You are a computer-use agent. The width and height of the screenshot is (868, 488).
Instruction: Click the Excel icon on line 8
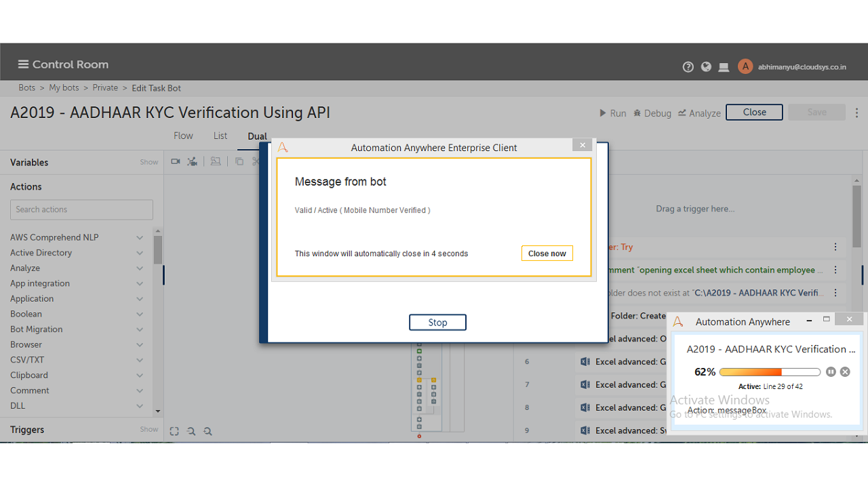coord(586,408)
